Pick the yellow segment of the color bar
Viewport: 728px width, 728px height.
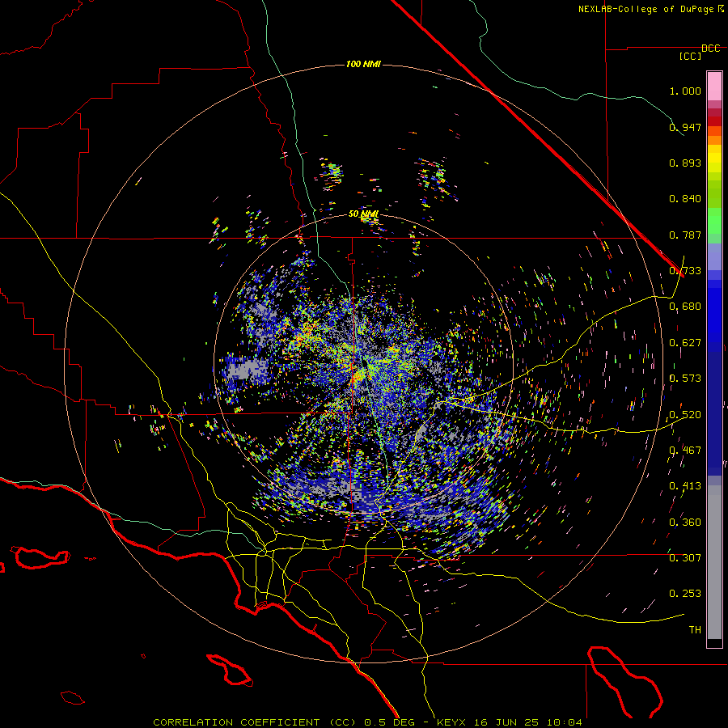pyautogui.click(x=714, y=159)
